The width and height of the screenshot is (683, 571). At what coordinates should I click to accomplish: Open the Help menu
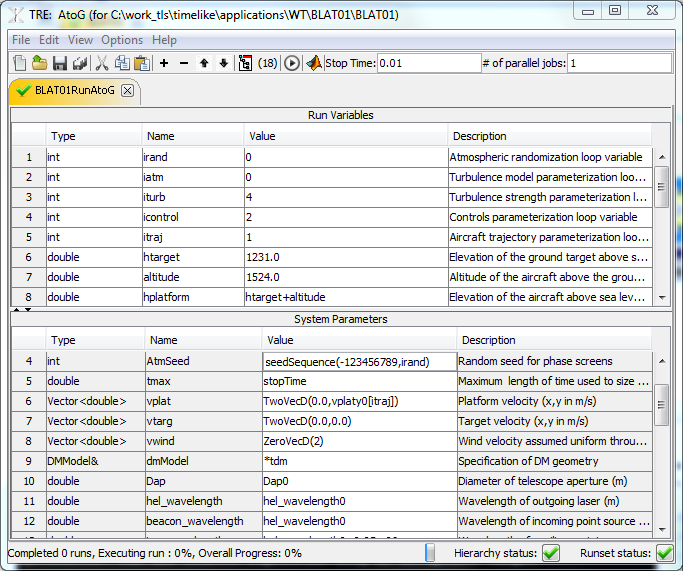[164, 40]
